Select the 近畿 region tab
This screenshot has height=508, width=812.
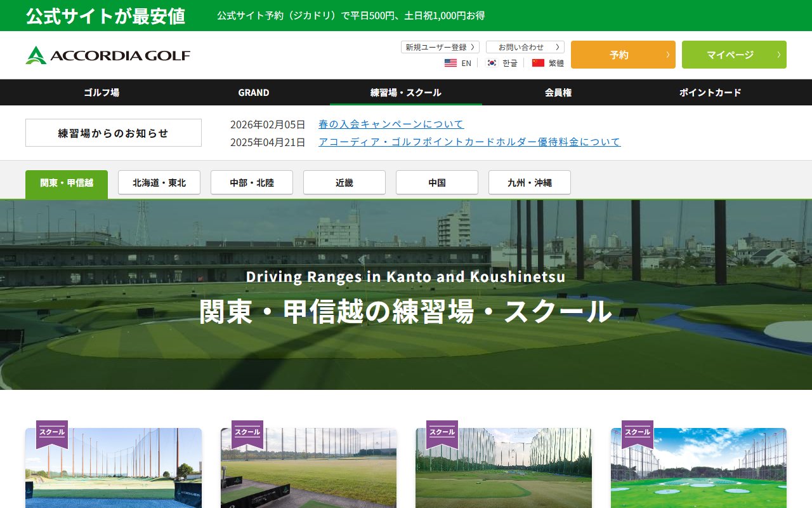pos(344,183)
